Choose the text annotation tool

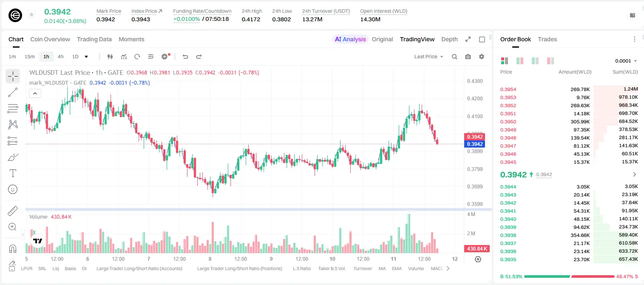(13, 173)
